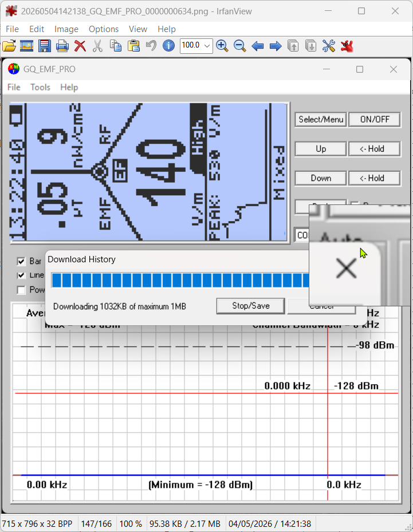This screenshot has width=413, height=532.
Task: Click the EMF meter LCD display image
Action: click(x=148, y=172)
